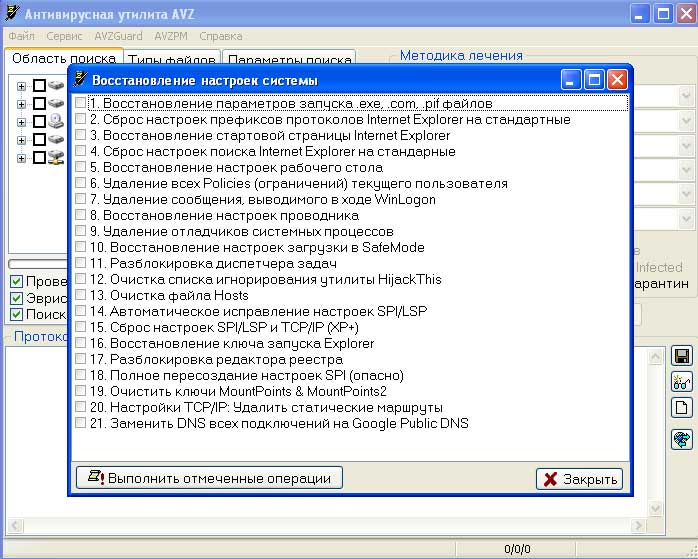Screen dimensions: 698x559
Task: Tick the CD drive checkbox in tree
Action: coord(39,121)
